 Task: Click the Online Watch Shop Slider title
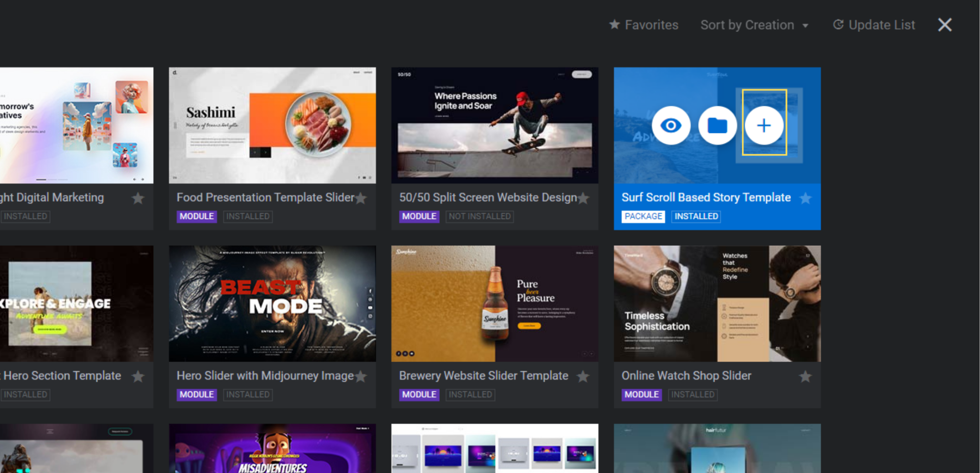pos(686,376)
